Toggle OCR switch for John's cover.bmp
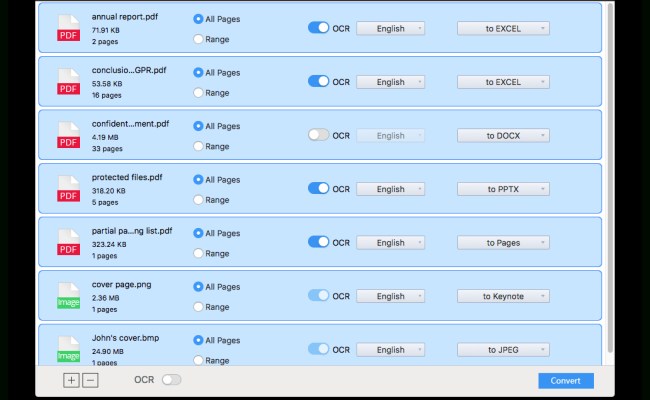650x400 pixels. tap(318, 349)
